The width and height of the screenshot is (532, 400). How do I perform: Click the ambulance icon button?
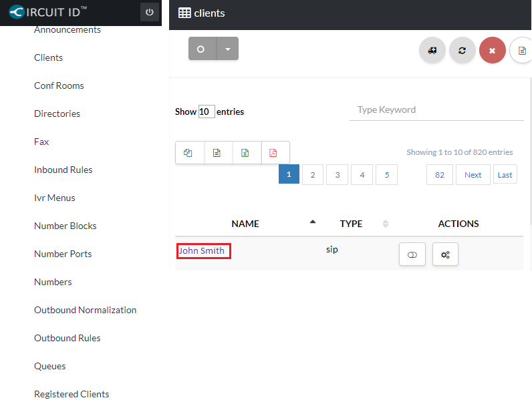pos(432,51)
